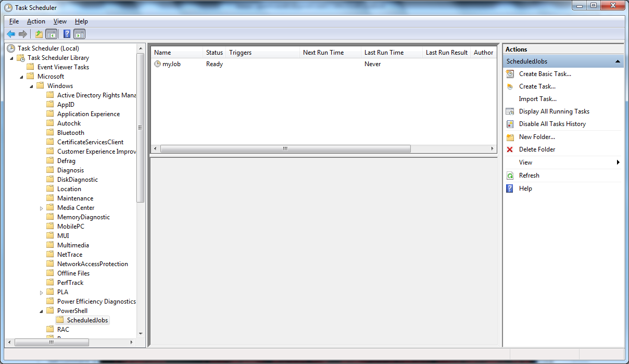This screenshot has width=629, height=364.
Task: Click the Event Viewer Tasks folder icon
Action: pos(31,67)
